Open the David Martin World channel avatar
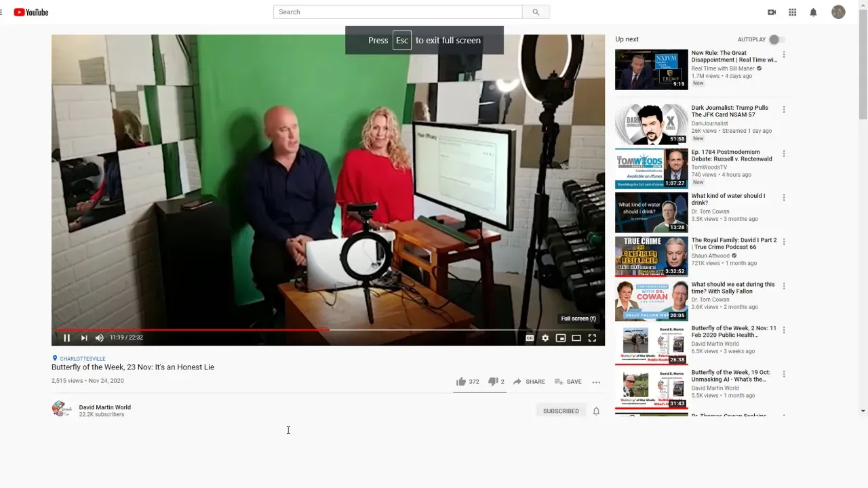Screen dimensions: 868x488 [62, 409]
